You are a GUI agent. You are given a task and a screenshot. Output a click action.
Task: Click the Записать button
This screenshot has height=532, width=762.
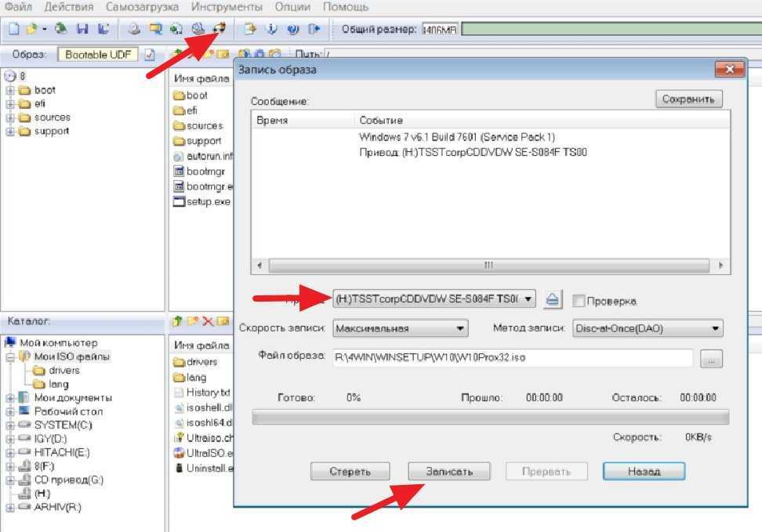tap(449, 471)
